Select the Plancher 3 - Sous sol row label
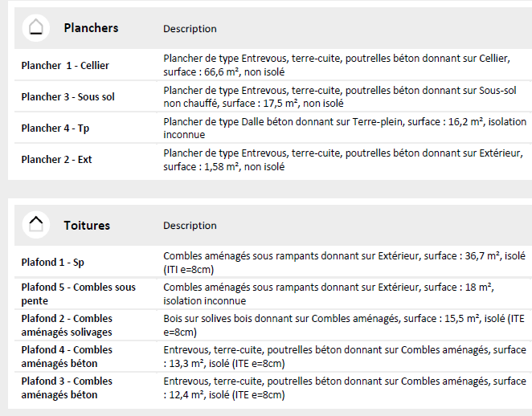Screen dimensions: 532x416 [x=68, y=97]
